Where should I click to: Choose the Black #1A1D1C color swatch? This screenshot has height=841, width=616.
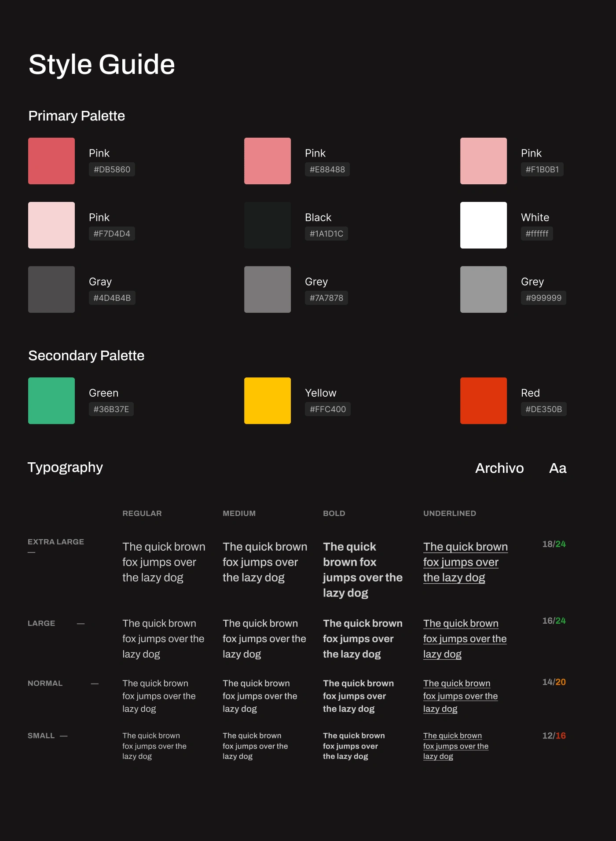point(268,225)
